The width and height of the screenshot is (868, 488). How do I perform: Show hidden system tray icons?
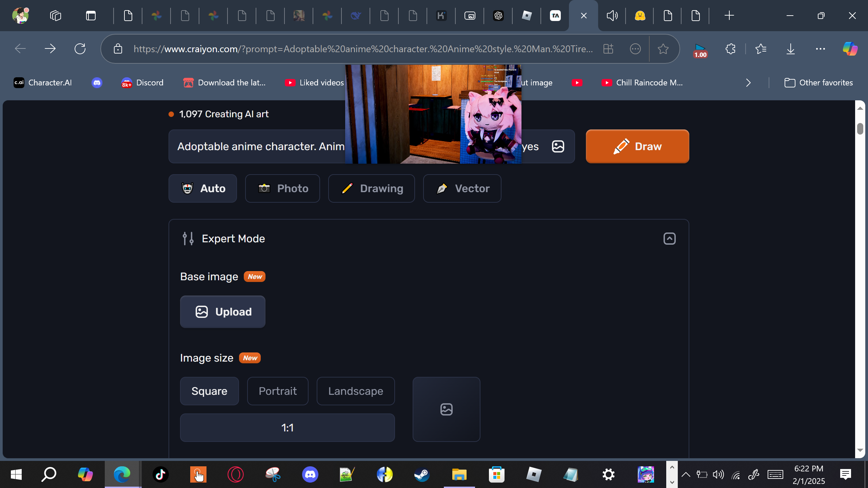686,474
